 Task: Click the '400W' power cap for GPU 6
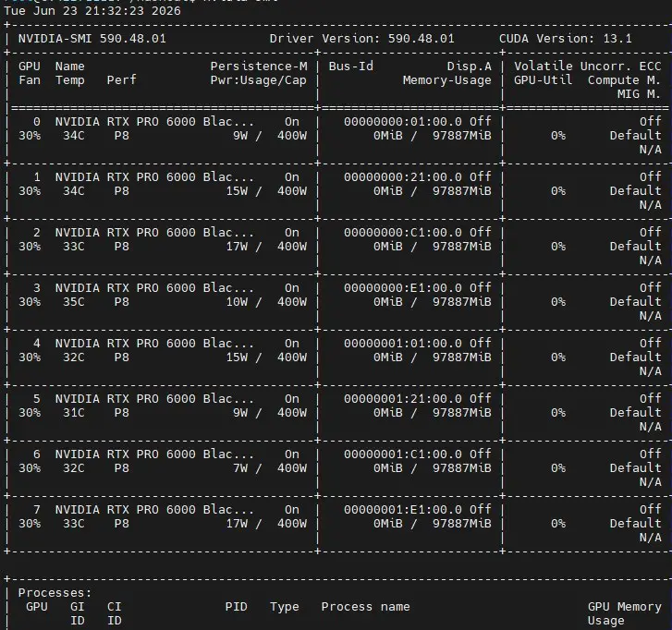[x=292, y=468]
